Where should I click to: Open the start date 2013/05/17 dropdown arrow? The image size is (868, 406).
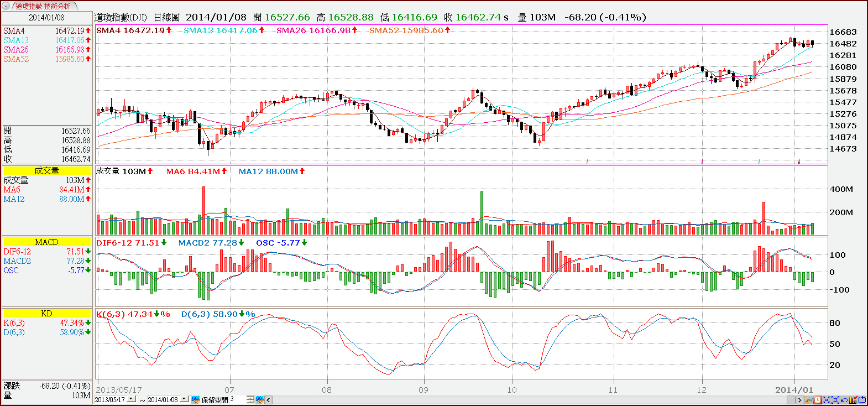pos(131,399)
